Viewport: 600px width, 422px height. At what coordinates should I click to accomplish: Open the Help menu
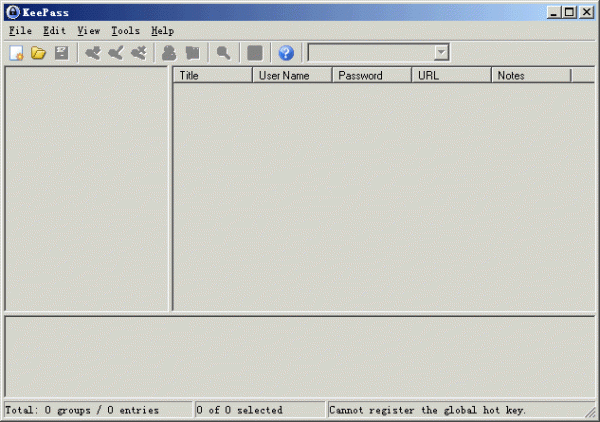(163, 31)
